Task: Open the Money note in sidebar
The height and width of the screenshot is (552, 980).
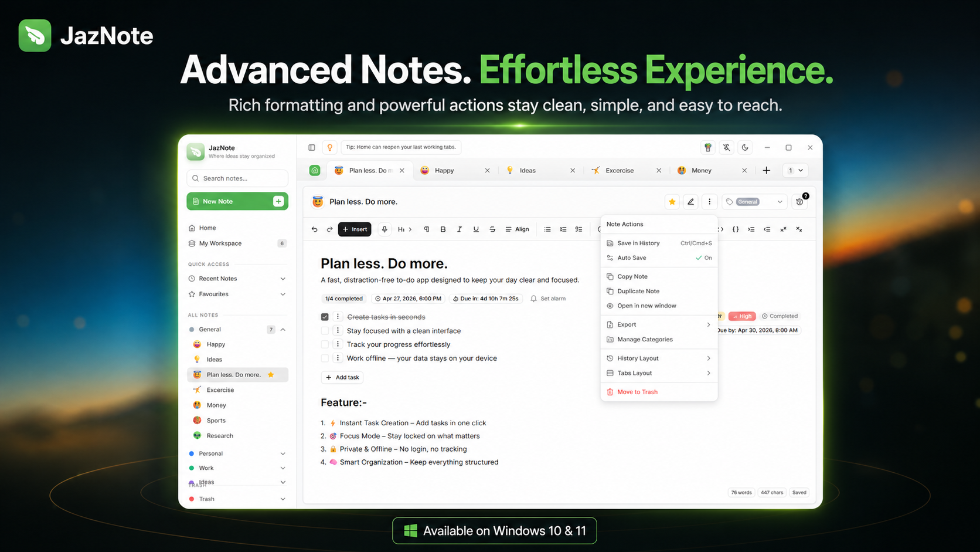Action: tap(237, 405)
